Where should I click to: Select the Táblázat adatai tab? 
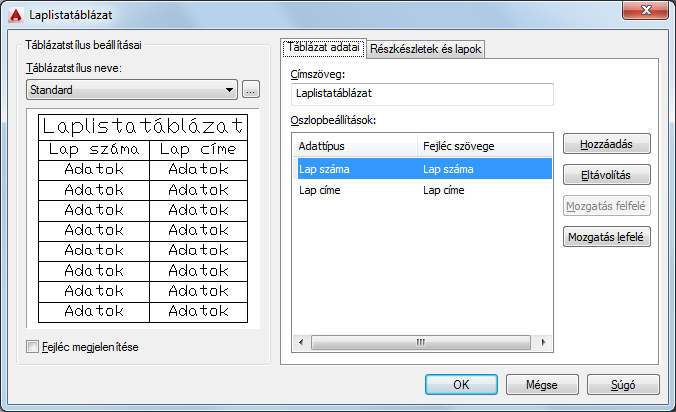323,47
